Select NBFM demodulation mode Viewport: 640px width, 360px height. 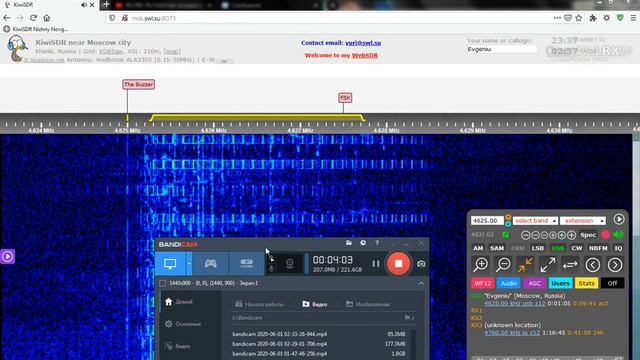pyautogui.click(x=598, y=248)
